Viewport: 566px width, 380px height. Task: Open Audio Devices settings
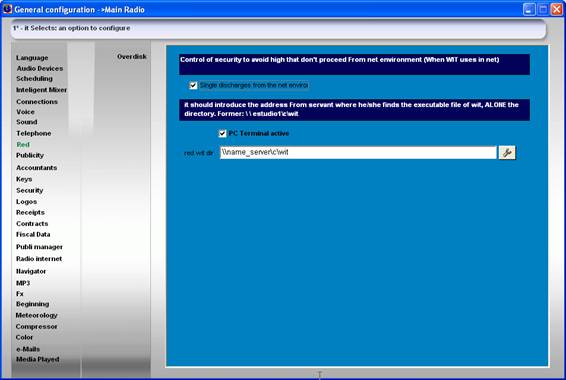(x=40, y=68)
